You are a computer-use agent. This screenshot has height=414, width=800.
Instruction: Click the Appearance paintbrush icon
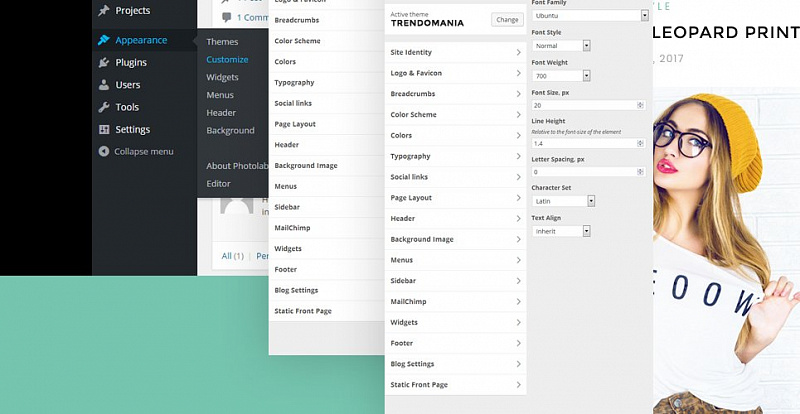tap(104, 40)
